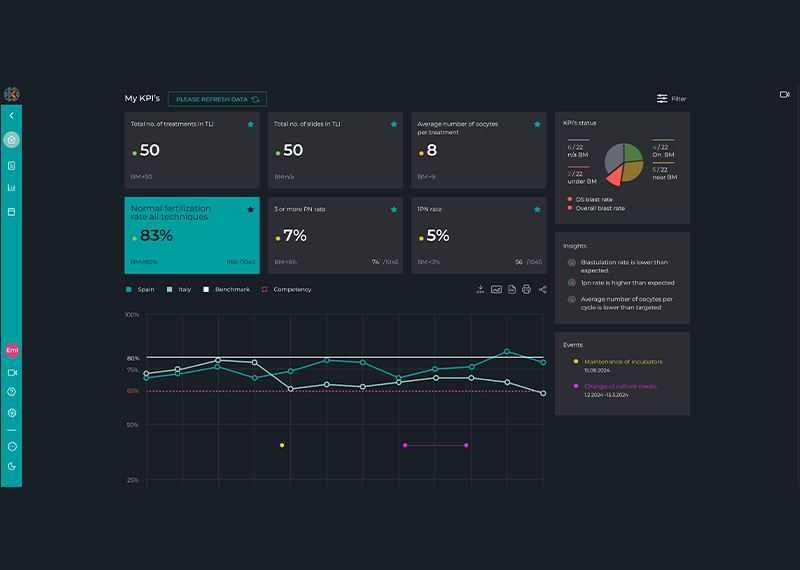Viewport: 800px width, 570px height.
Task: Toggle Spain series in chart legend
Action: tap(140, 289)
